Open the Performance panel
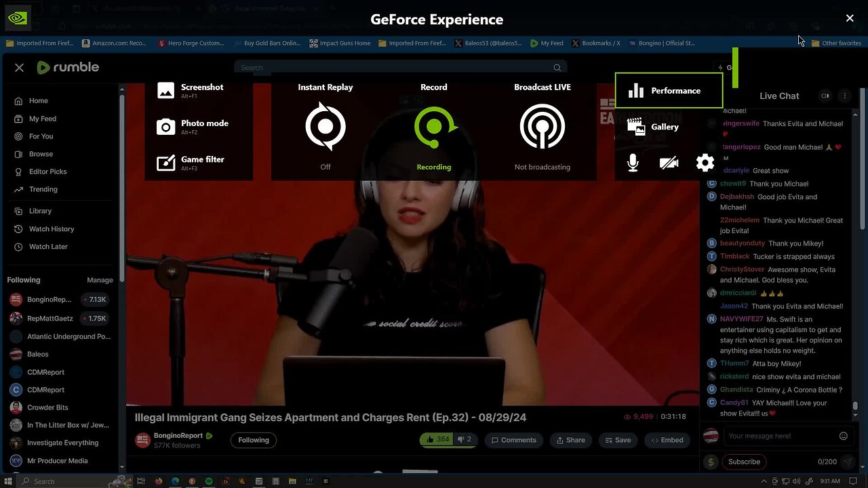The image size is (868, 488). [x=669, y=91]
